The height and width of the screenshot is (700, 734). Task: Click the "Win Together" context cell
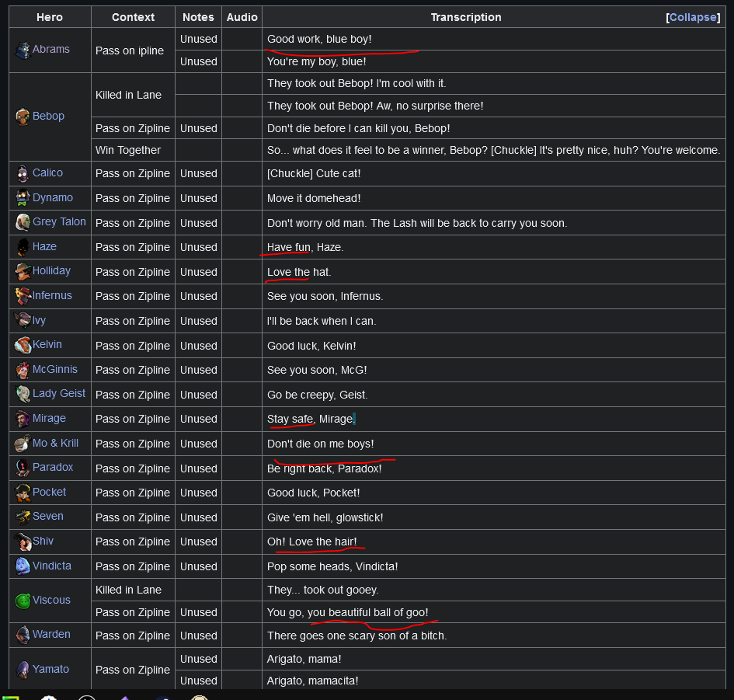(133, 150)
